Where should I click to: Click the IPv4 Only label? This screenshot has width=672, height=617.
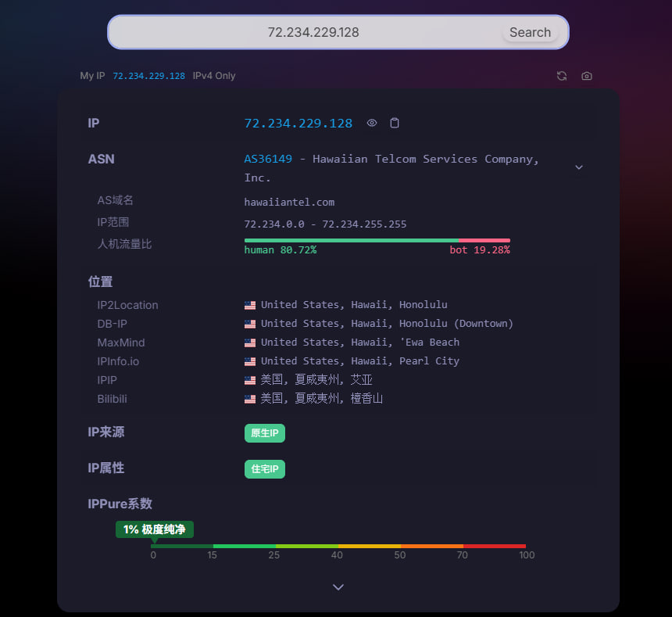click(x=214, y=76)
